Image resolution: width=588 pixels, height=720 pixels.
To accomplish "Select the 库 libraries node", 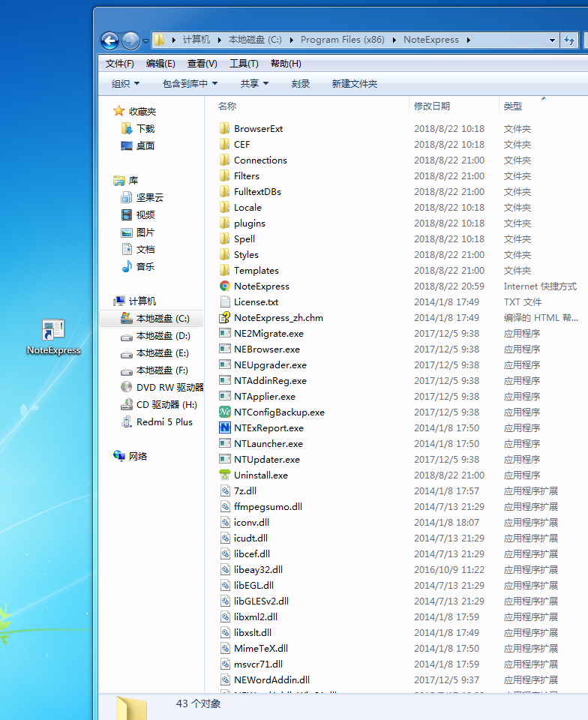I will tap(126, 181).
